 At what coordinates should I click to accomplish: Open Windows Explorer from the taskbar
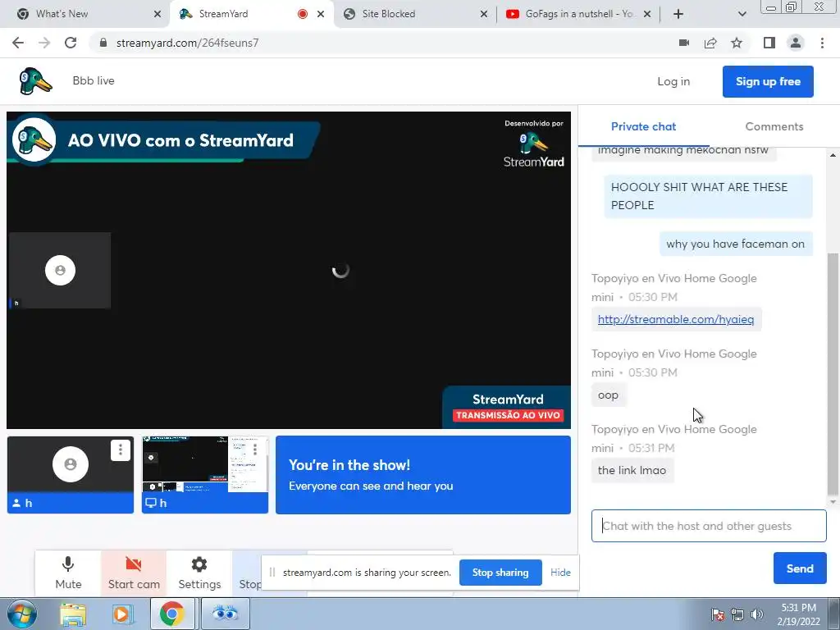(73, 614)
